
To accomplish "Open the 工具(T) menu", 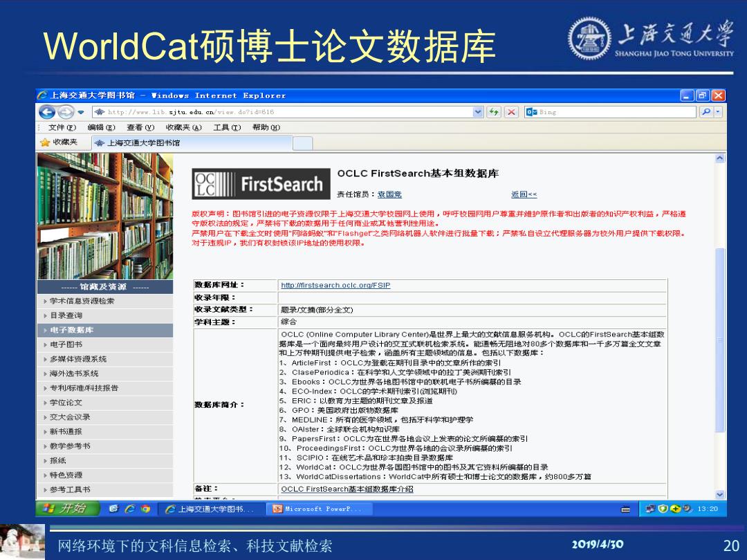I will pos(227,127).
